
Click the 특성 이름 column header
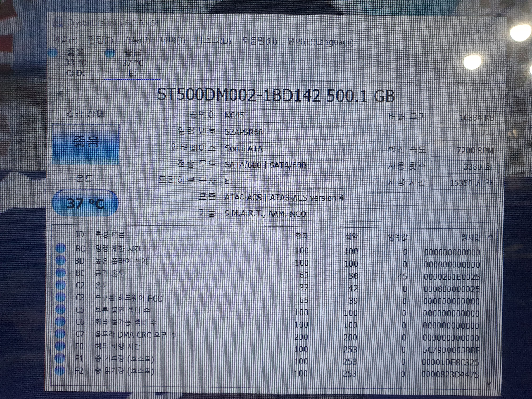pyautogui.click(x=110, y=234)
